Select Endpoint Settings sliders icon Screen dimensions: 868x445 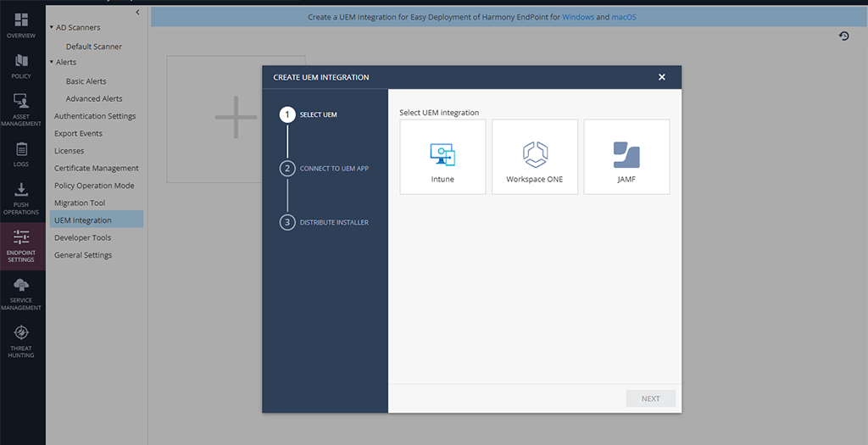21,236
